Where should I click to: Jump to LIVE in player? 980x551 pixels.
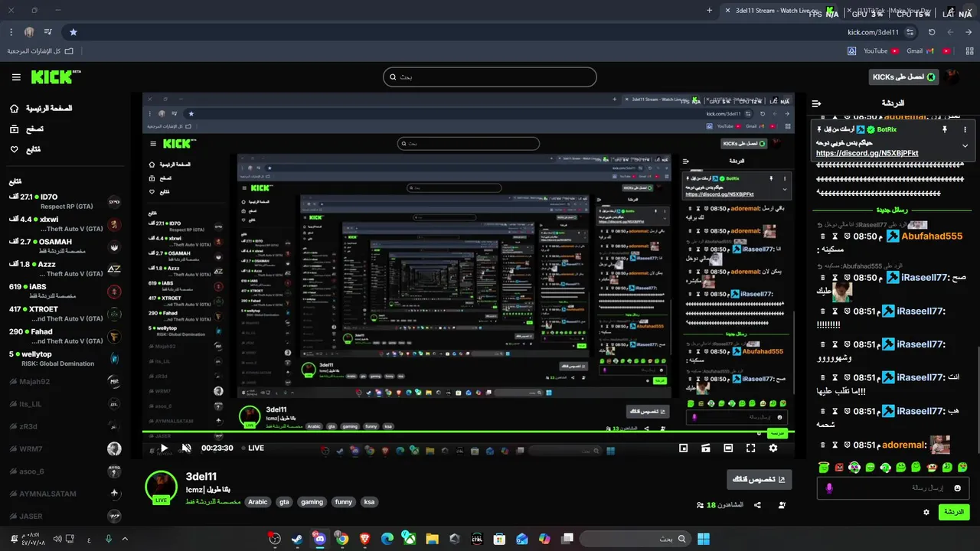[x=253, y=448]
